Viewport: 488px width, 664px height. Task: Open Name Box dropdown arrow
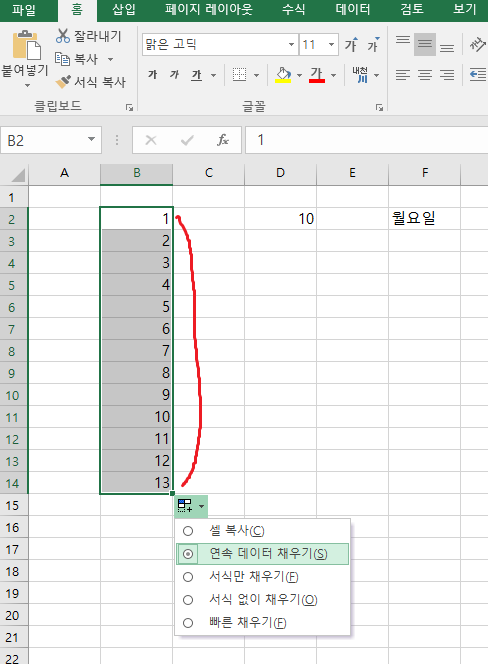tap(92, 139)
